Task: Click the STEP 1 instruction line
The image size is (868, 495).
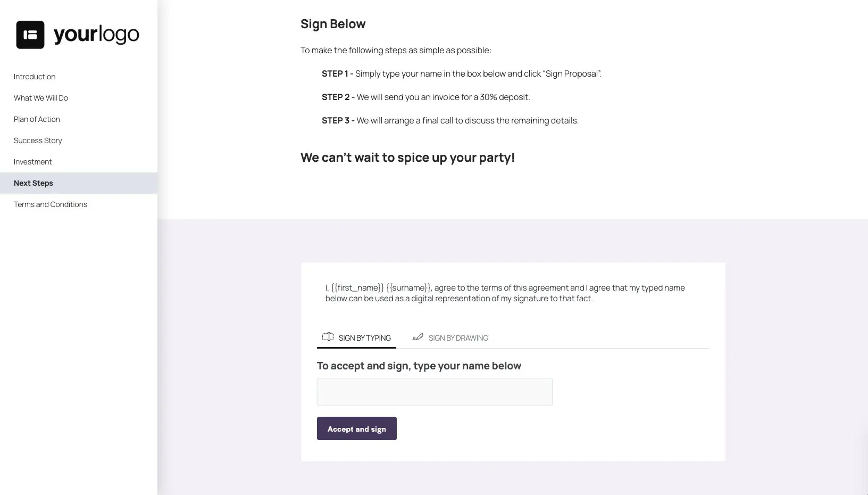Action: pyautogui.click(x=461, y=73)
